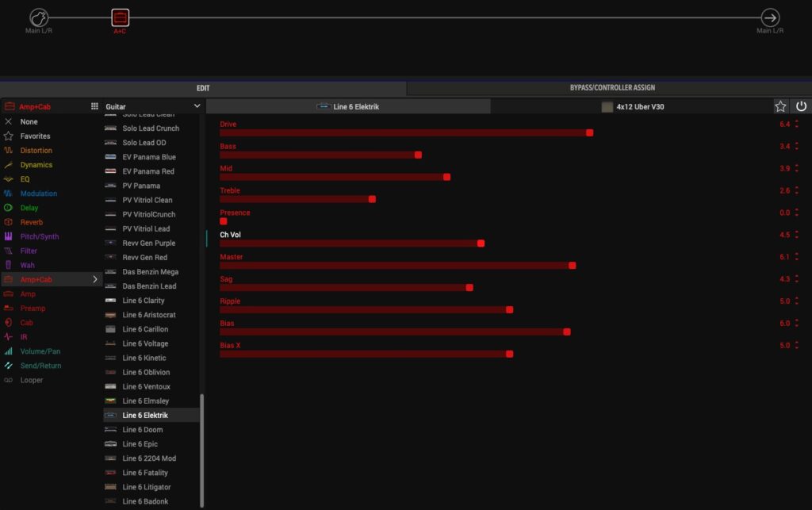Expand the Amp+Cab category chevron
The image size is (812, 510).
[x=95, y=279]
